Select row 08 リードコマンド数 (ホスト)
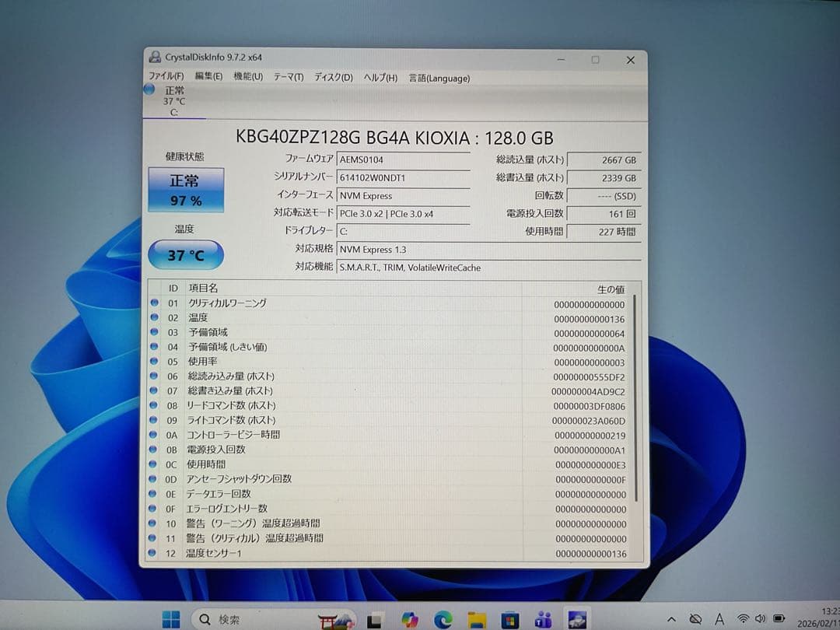 click(x=390, y=405)
